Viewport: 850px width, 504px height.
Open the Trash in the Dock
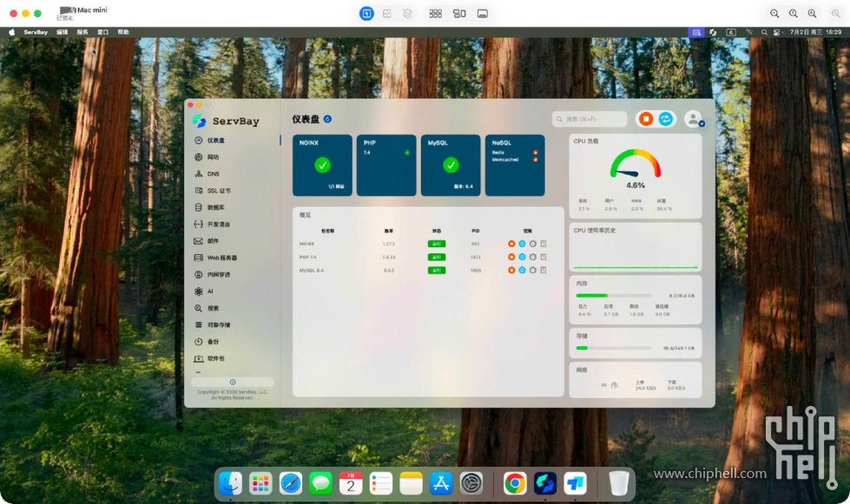tap(618, 483)
